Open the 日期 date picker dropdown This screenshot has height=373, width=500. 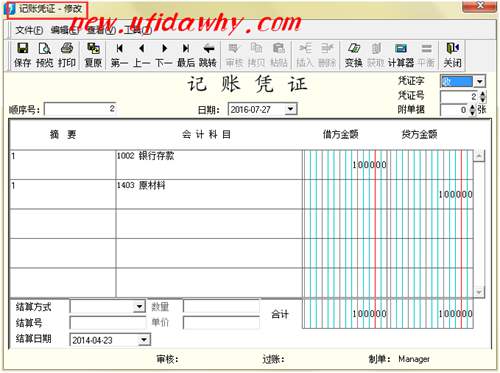point(291,109)
